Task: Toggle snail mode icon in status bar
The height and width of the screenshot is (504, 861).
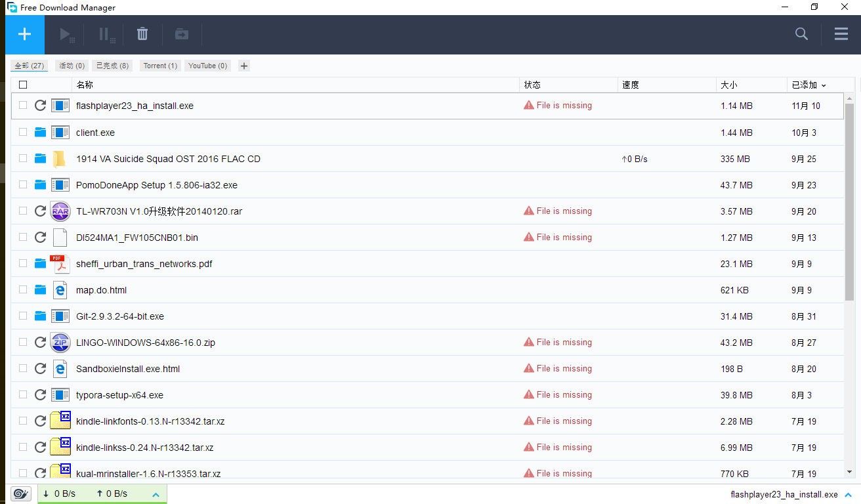Action: point(21,494)
